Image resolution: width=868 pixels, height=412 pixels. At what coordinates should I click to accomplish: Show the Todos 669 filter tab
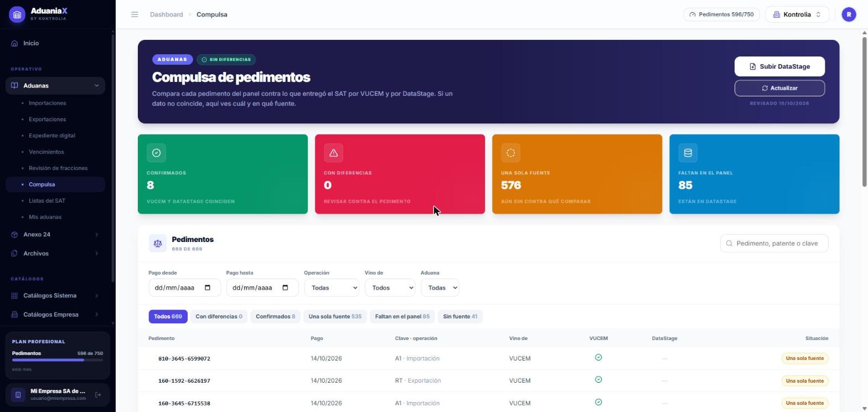coord(168,317)
